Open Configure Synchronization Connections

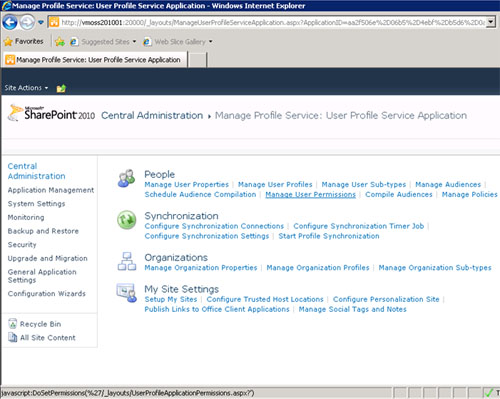214,226
